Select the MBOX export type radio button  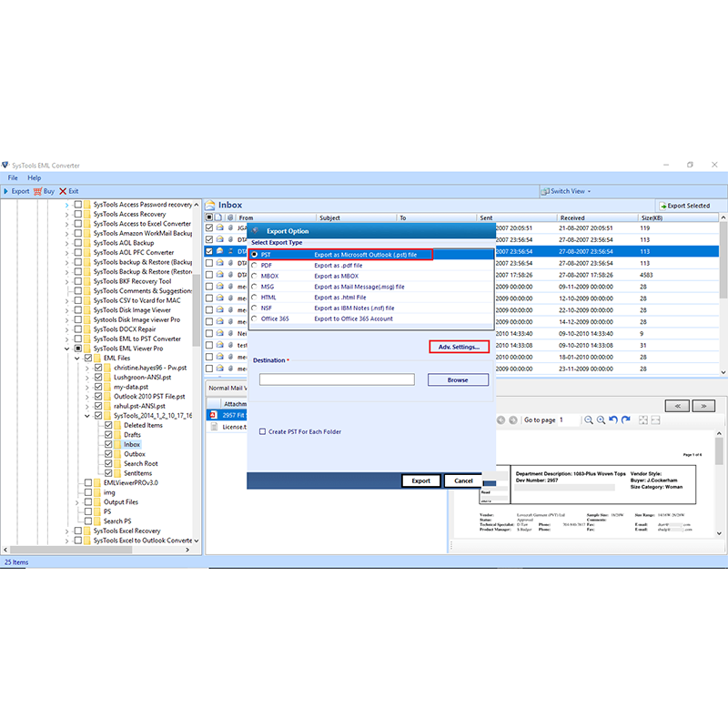click(254, 276)
